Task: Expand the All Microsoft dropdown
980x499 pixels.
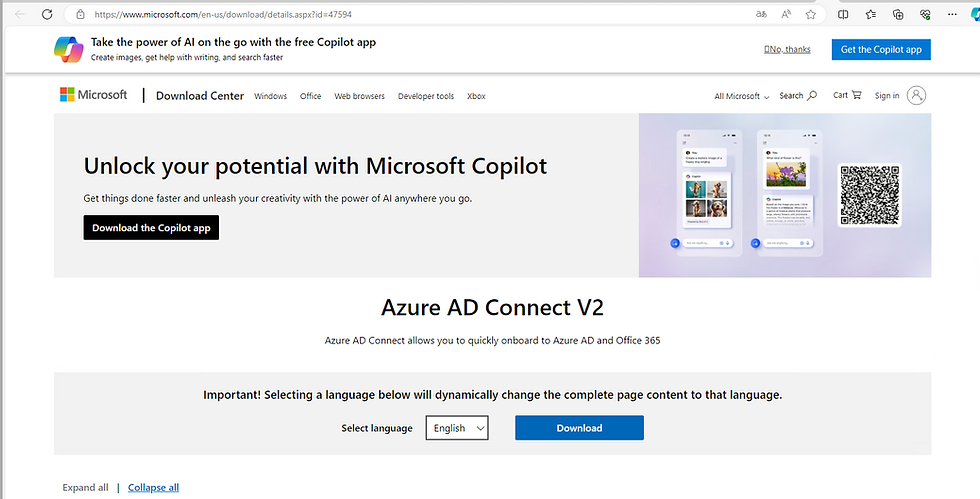Action: click(742, 96)
